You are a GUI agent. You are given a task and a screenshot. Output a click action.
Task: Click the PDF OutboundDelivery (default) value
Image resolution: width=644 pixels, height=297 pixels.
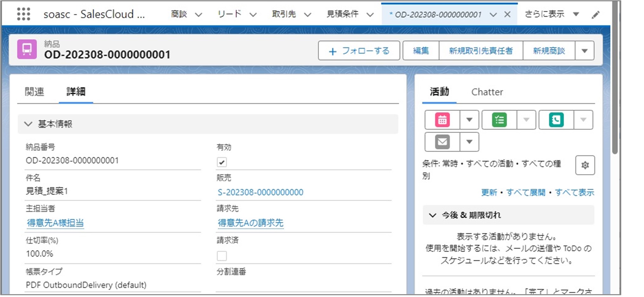[x=86, y=285]
